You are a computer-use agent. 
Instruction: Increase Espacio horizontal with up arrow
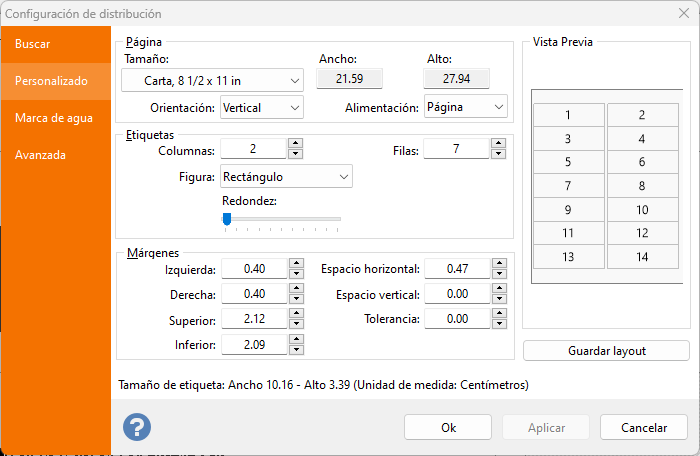coord(499,264)
